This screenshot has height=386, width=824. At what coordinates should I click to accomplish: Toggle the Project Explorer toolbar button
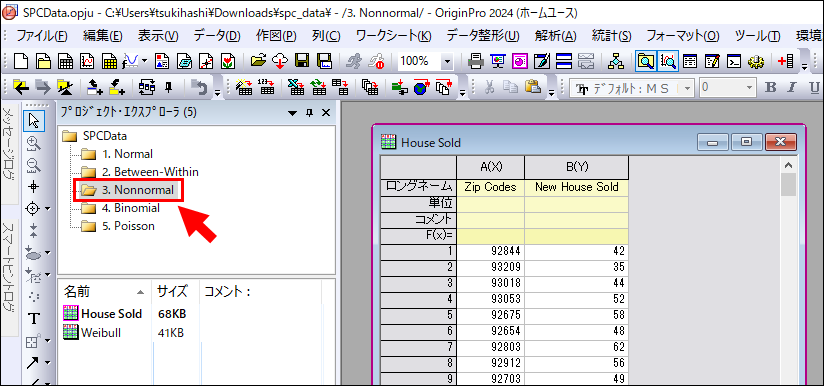tap(645, 61)
